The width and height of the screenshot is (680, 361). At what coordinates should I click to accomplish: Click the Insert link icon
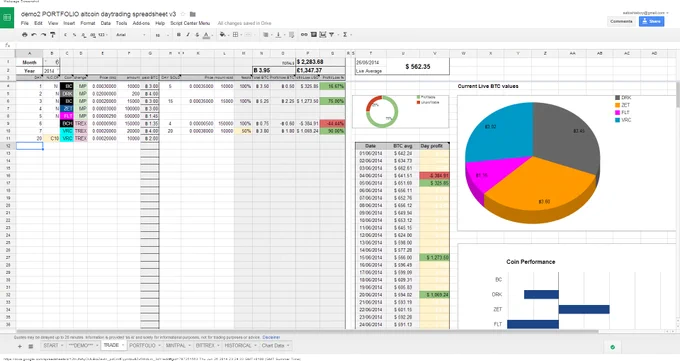[x=304, y=35]
